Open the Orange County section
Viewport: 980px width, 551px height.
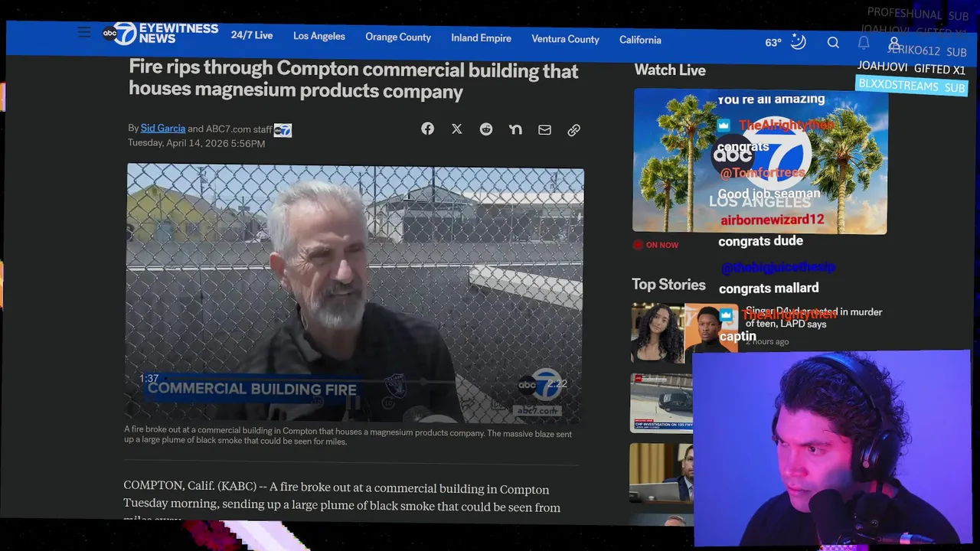398,37
